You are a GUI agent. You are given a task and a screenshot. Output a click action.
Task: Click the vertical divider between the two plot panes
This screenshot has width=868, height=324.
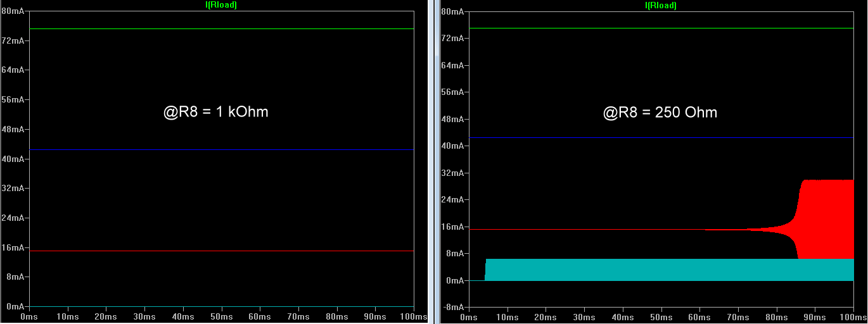pos(431,162)
